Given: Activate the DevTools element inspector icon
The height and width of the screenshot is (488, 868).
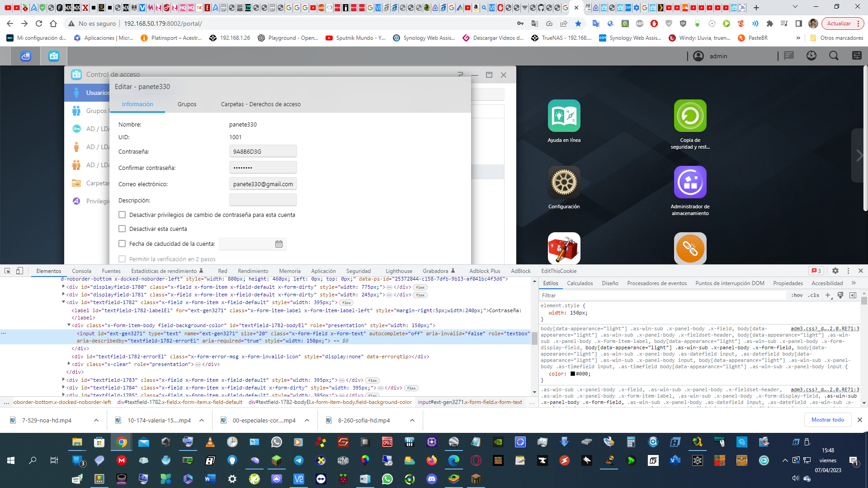Looking at the screenshot, I should point(8,271).
